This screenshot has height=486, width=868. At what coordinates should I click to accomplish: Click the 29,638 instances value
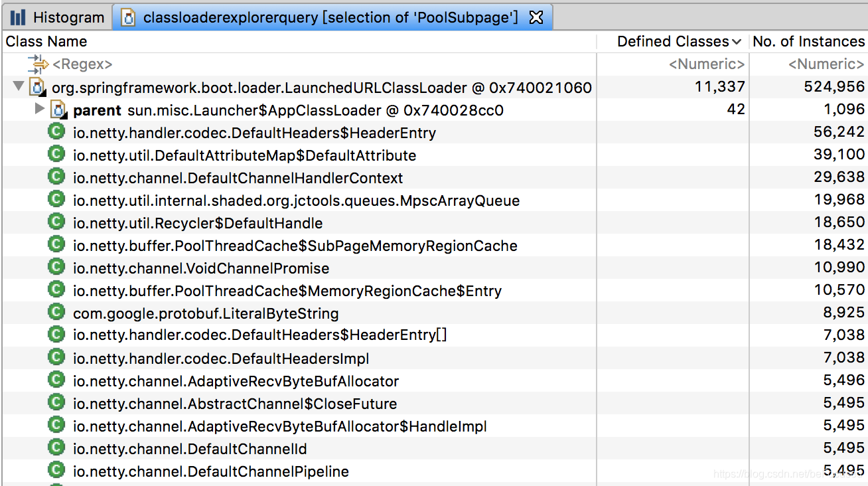click(839, 177)
